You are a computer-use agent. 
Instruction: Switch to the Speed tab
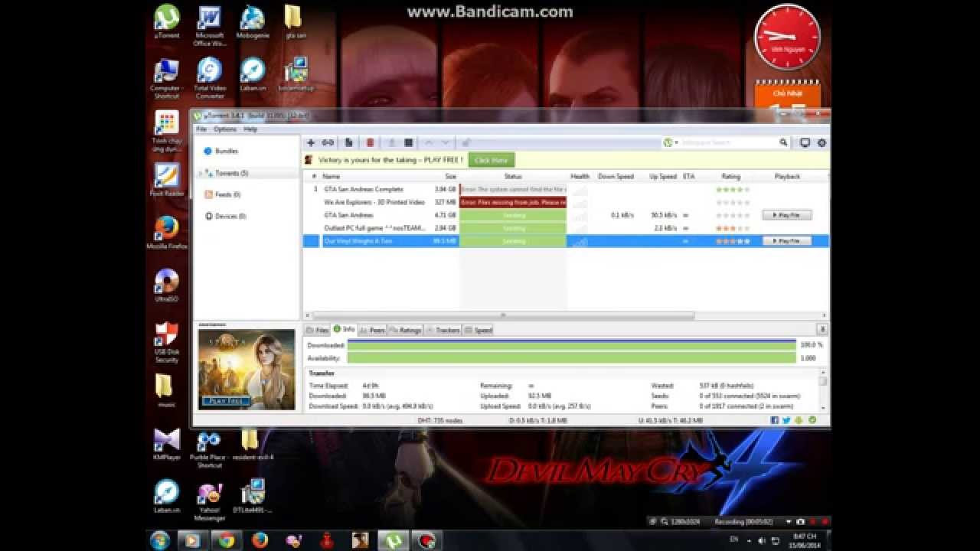(479, 330)
